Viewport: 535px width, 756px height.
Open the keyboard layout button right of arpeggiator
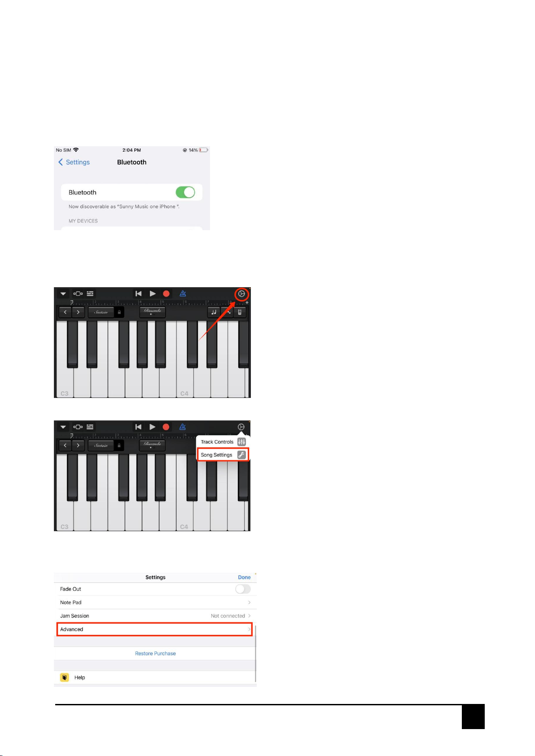[x=240, y=312]
